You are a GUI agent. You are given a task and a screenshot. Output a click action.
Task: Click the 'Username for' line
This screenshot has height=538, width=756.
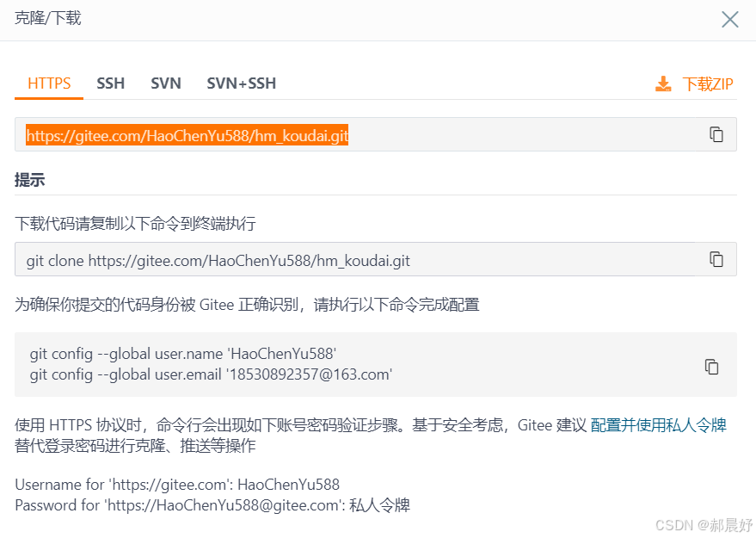click(177, 485)
